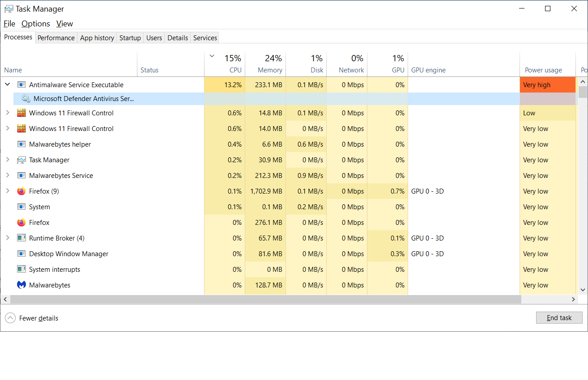Viewport: 588px width, 380px height.
Task: Click the Microsoft Defender Antivirus gear icon
Action: pyautogui.click(x=25, y=98)
